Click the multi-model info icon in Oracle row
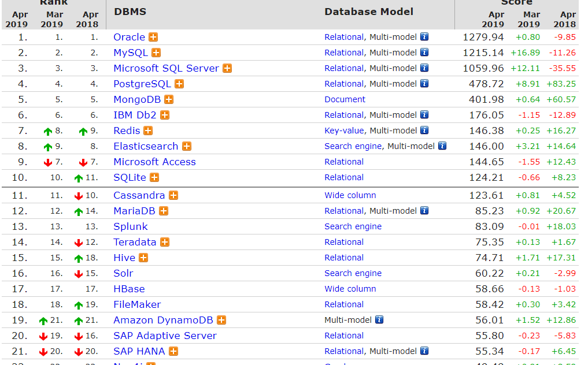 (x=424, y=37)
